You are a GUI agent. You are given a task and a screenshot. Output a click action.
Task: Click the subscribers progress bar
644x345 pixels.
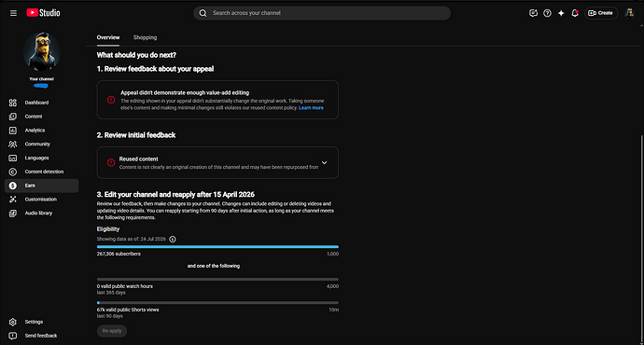(x=217, y=247)
